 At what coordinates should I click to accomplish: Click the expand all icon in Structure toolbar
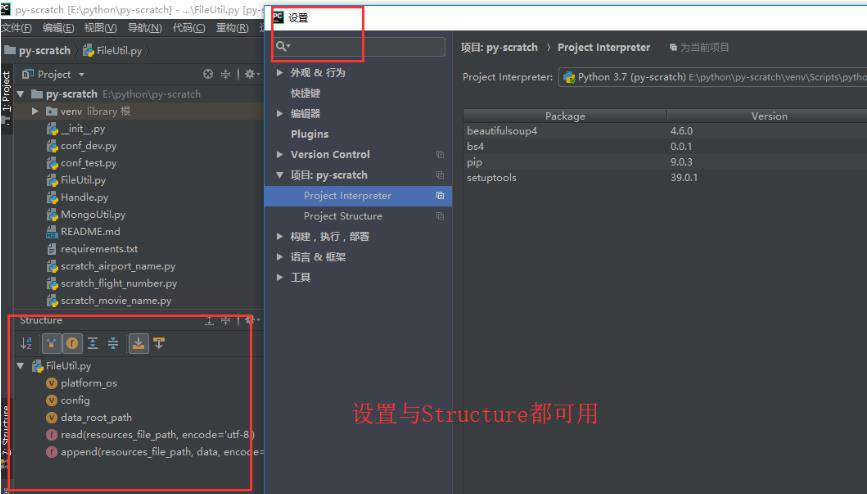93,344
